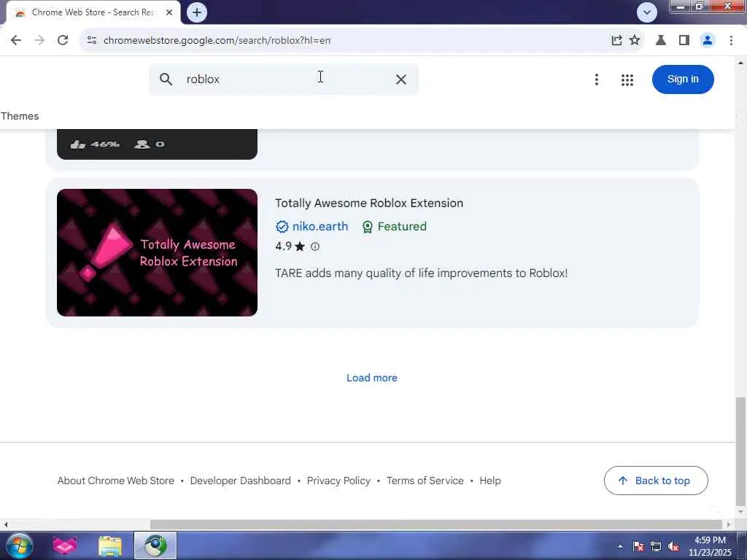Go back to the previous page

[16, 40]
